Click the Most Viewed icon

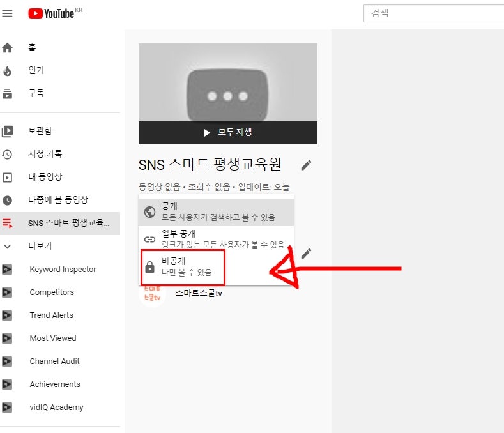pyautogui.click(x=7, y=338)
